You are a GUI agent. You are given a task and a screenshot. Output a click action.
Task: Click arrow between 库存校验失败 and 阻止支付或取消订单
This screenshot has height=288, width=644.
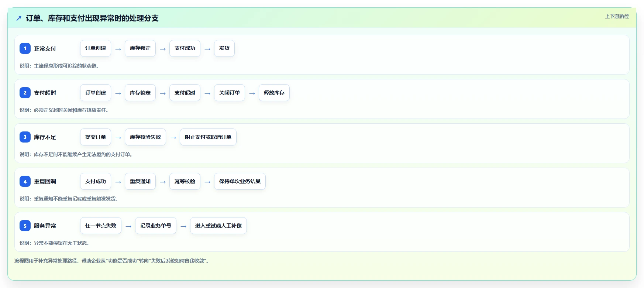pyautogui.click(x=173, y=138)
